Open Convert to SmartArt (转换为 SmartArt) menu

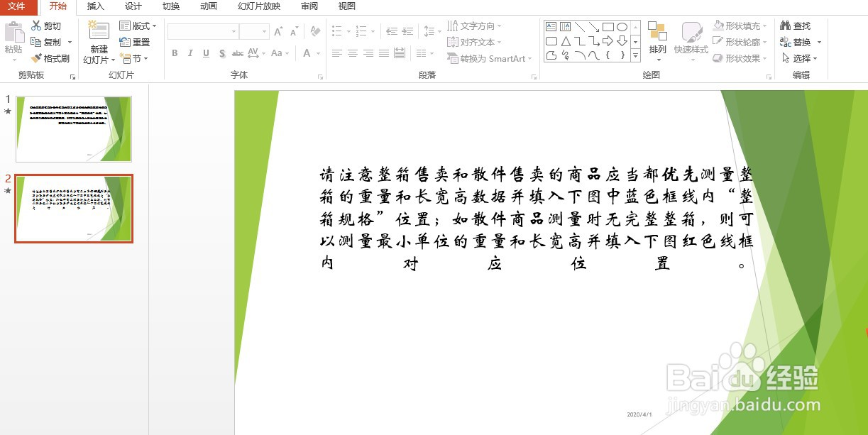490,58
